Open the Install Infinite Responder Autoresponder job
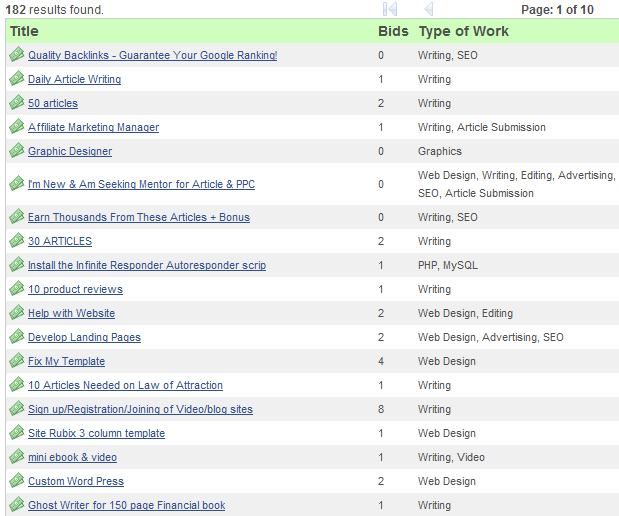Image resolution: width=619 pixels, height=516 pixels. [146, 265]
